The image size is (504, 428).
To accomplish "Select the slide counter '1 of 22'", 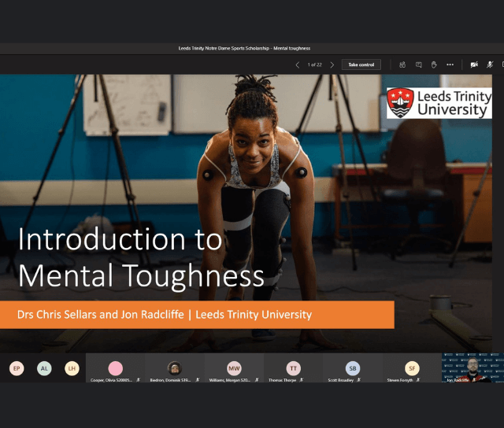I will tap(315, 65).
